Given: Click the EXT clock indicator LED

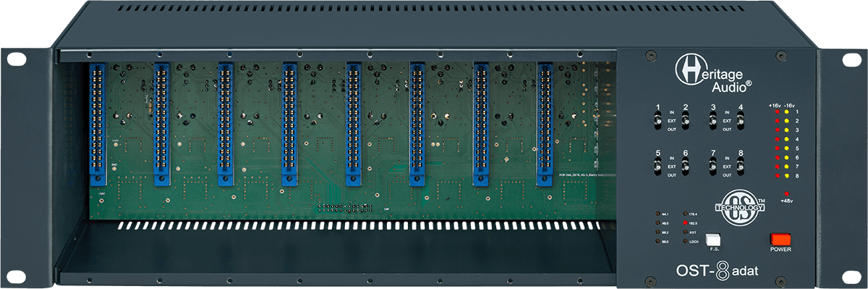Looking at the screenshot, I should coord(685,233).
